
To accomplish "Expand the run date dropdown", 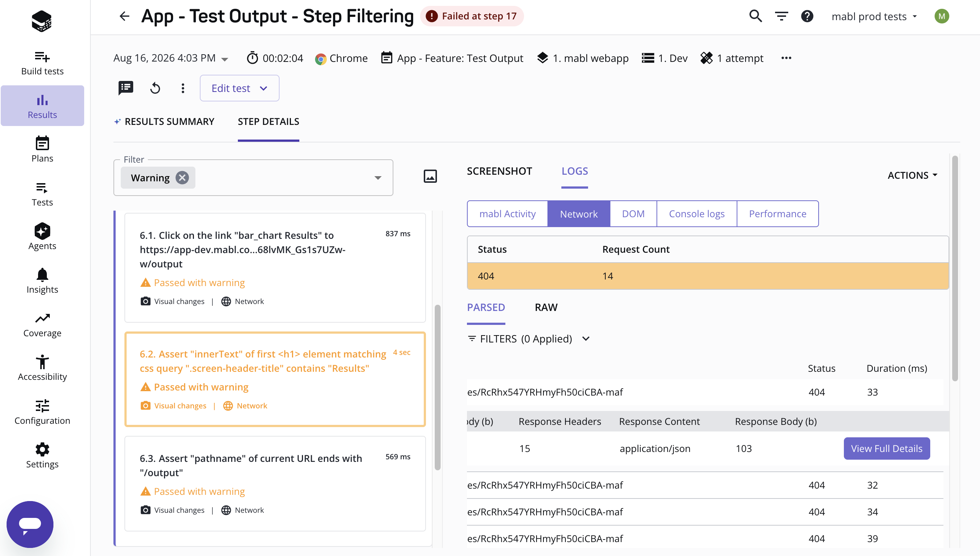I will [x=225, y=59].
